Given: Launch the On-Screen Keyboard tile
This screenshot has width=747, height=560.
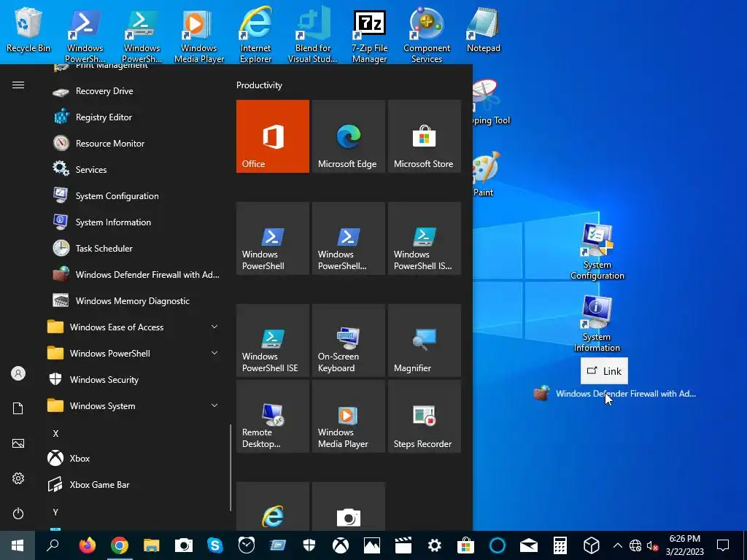Looking at the screenshot, I should [x=348, y=341].
